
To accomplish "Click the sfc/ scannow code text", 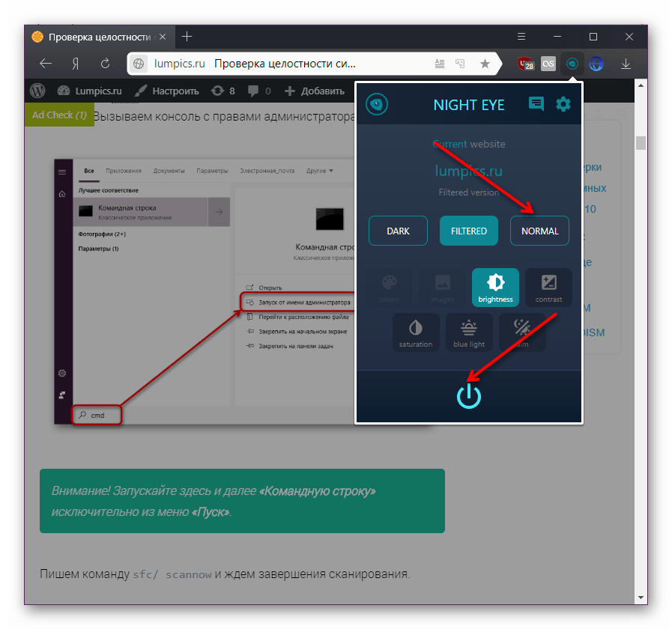I will [x=172, y=574].
